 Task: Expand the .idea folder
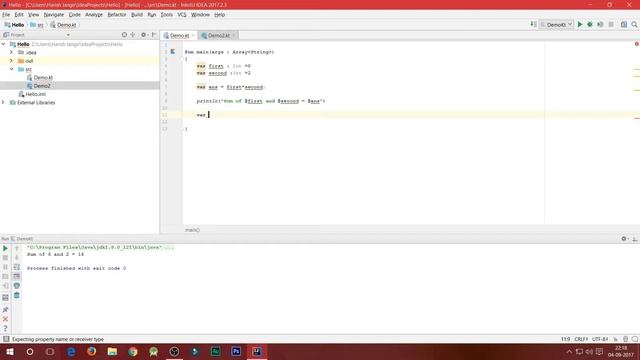point(11,52)
